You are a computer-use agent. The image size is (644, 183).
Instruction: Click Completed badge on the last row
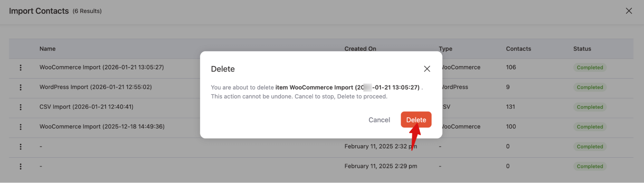[590, 167]
